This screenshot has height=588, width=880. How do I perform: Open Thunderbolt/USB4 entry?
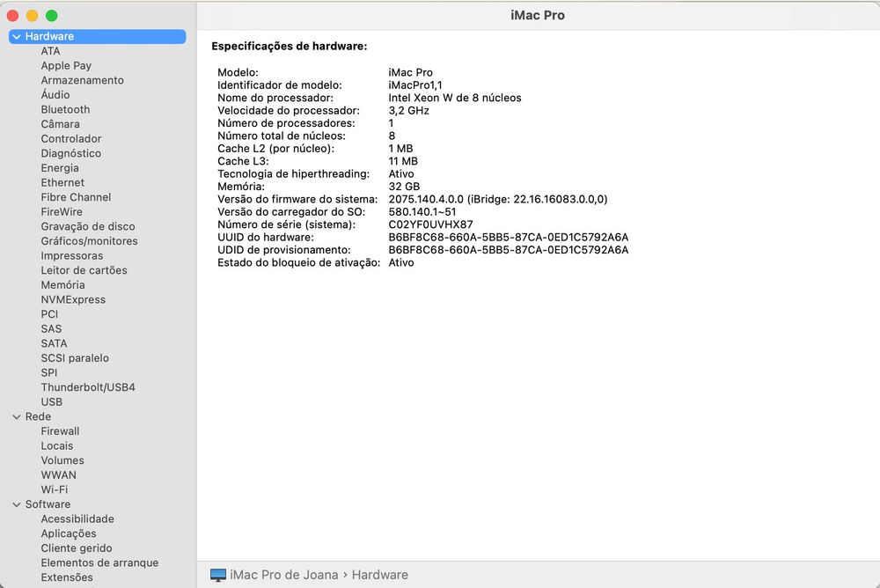tap(87, 387)
